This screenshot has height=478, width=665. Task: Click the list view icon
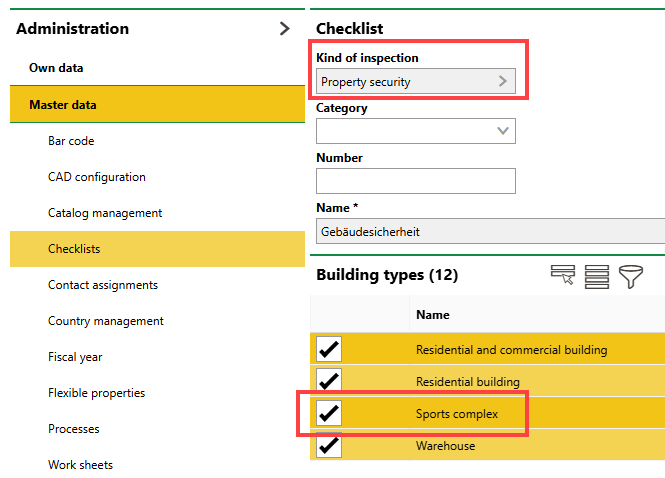(597, 276)
